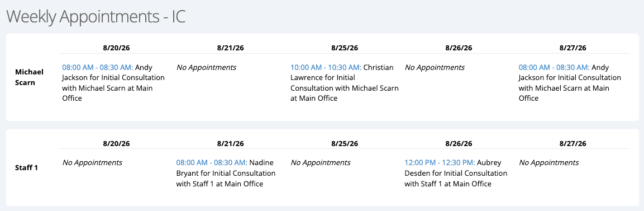Open Michael Scarn's 8/20/26 08:00 AM appointment time link

point(98,67)
